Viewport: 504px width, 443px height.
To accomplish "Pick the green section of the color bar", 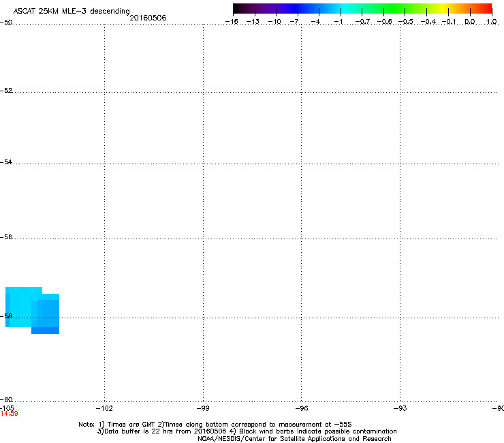I will 395,9.
